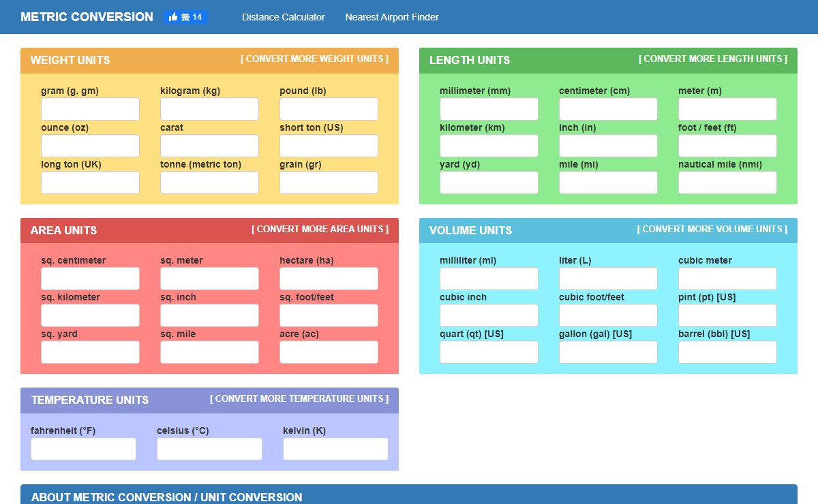Select the sq. mile input field
The image size is (818, 504).
[x=209, y=352]
